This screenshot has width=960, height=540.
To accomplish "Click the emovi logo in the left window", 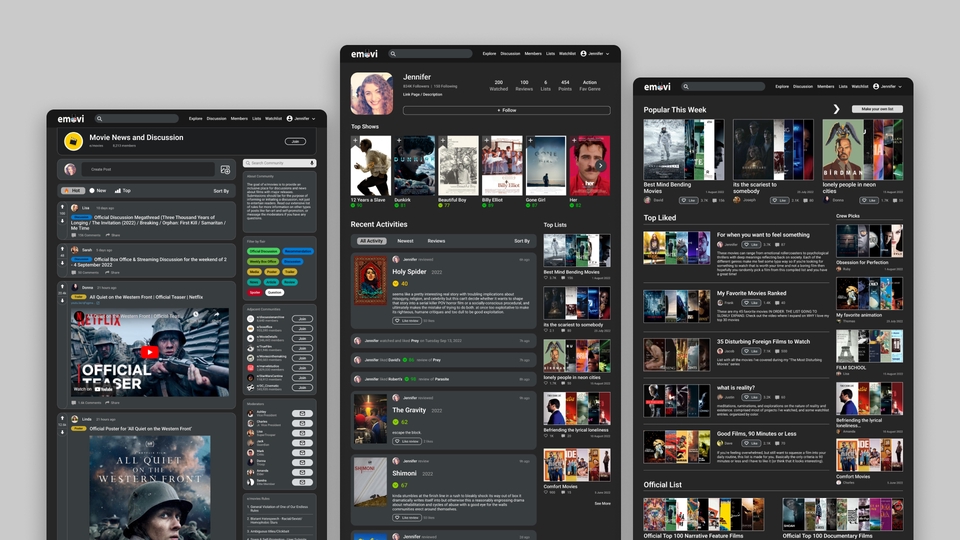I will (70, 119).
